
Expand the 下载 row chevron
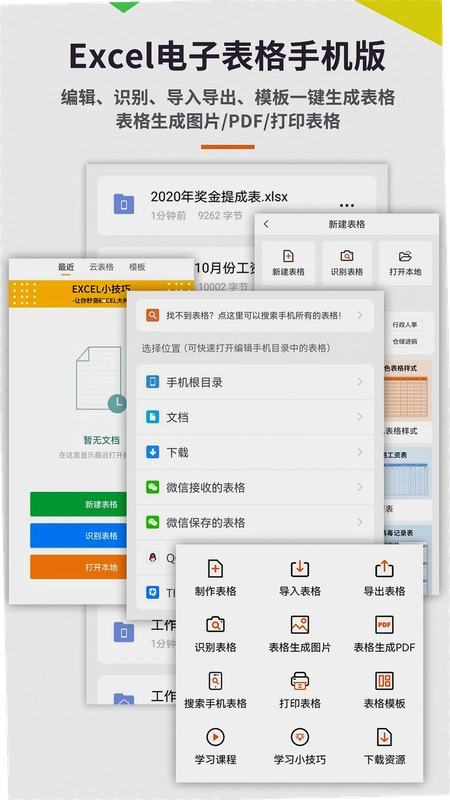click(x=360, y=452)
